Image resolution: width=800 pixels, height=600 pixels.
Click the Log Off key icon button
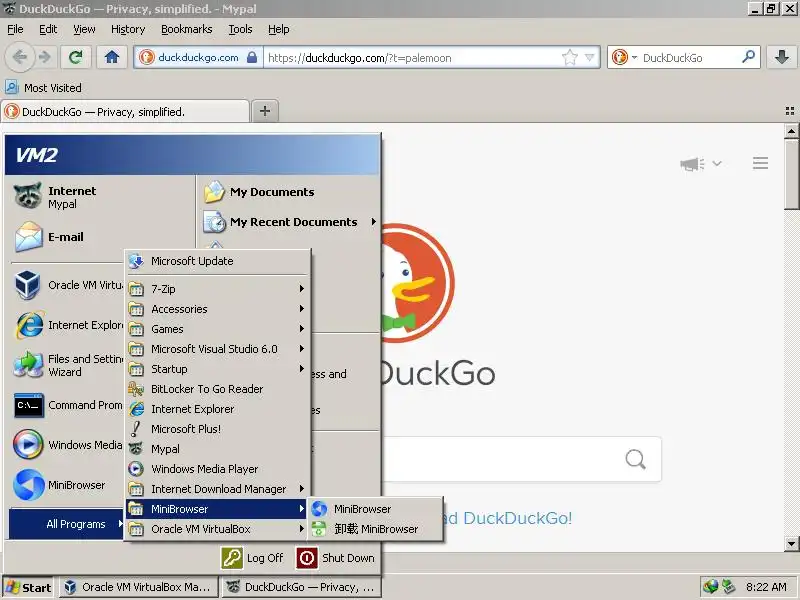coord(253,558)
